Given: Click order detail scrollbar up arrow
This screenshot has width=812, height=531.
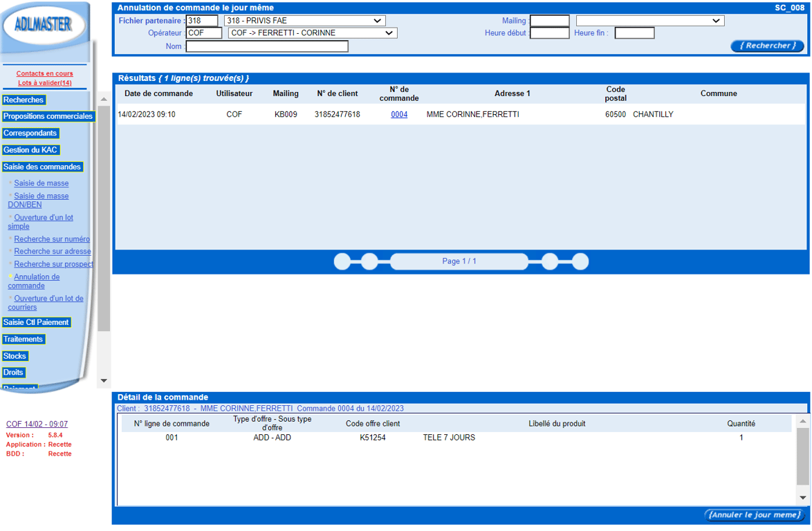Looking at the screenshot, I should click(803, 421).
